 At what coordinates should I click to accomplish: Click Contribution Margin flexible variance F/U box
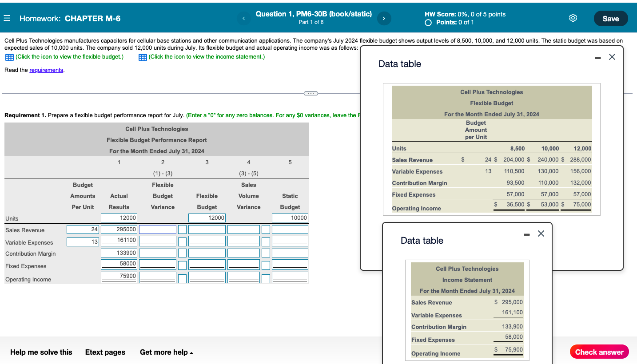(183, 253)
